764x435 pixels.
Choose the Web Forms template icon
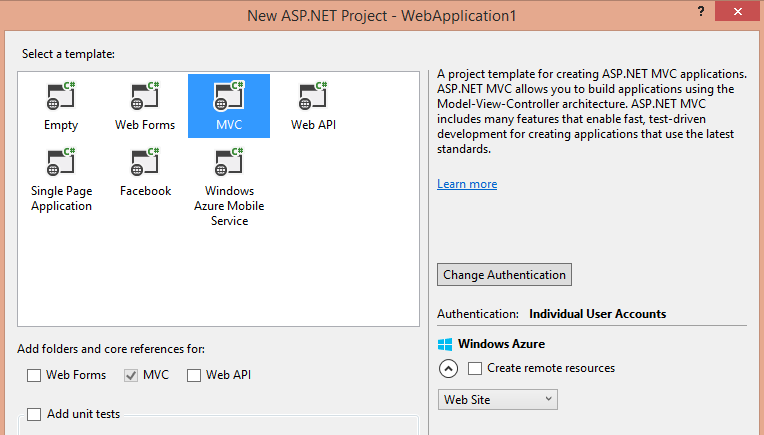point(145,97)
